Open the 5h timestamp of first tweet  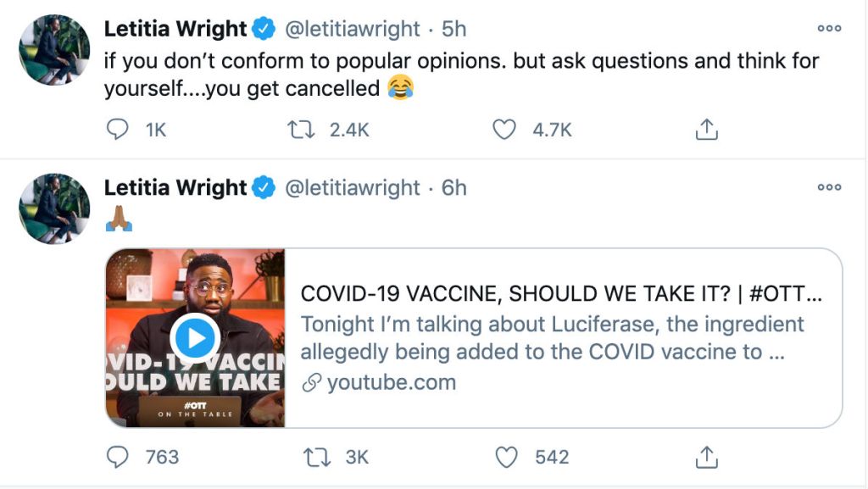tap(454, 29)
